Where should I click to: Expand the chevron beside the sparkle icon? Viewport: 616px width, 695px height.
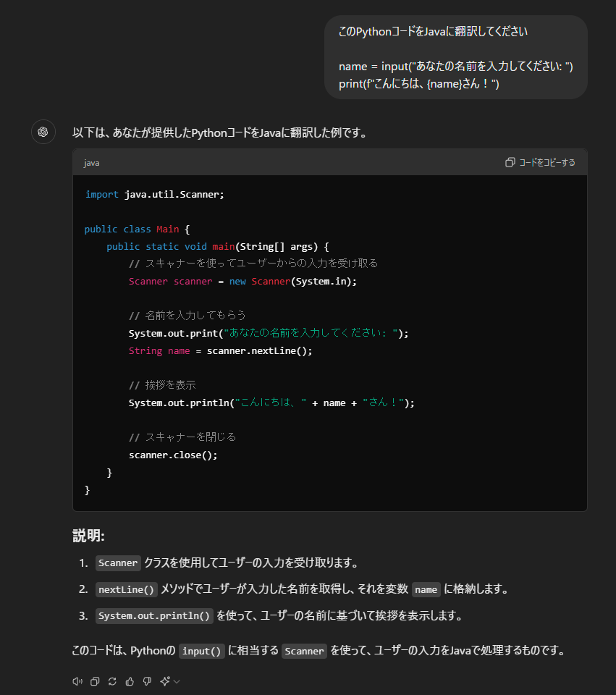pyautogui.click(x=177, y=681)
